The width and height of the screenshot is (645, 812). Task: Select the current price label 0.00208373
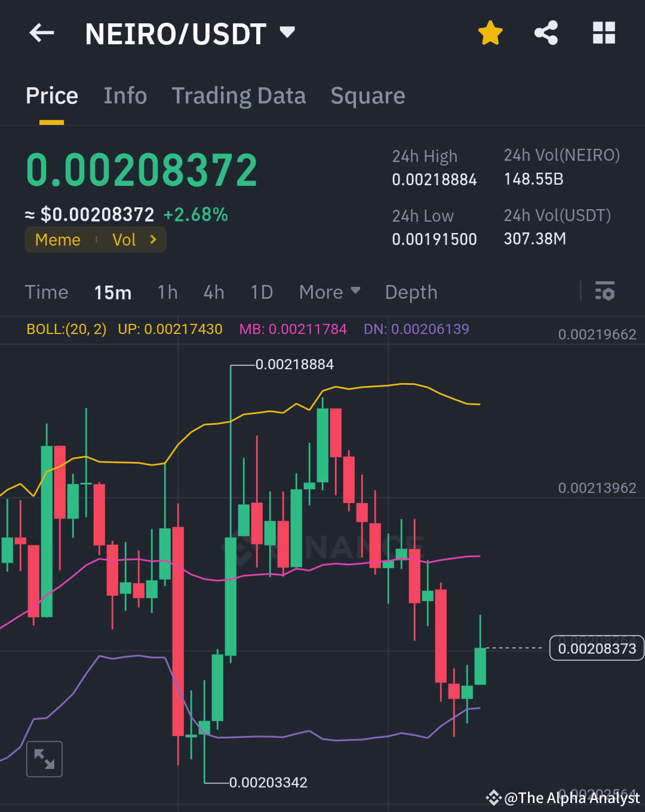[595, 647]
